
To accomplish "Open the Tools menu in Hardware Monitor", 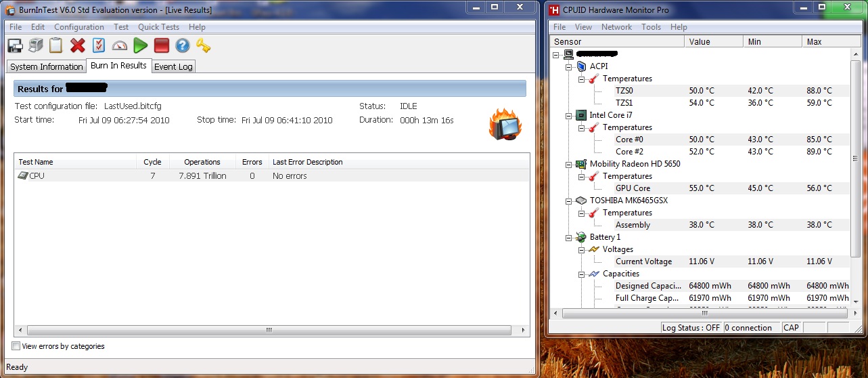I will 651,27.
